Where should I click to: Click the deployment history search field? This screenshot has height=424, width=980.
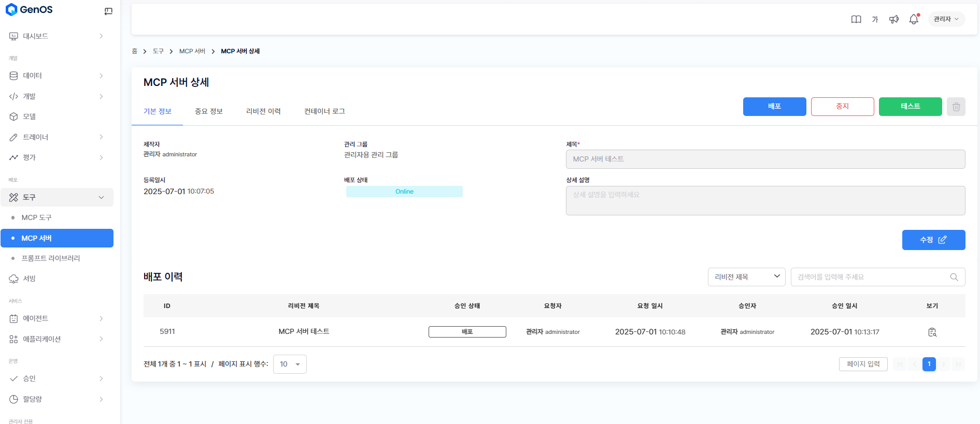pos(871,277)
